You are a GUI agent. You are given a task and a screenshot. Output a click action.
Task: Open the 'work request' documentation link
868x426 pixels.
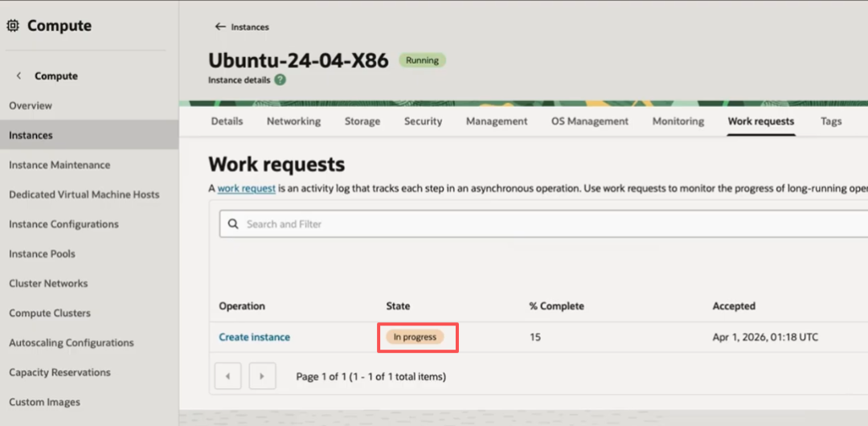(x=247, y=188)
